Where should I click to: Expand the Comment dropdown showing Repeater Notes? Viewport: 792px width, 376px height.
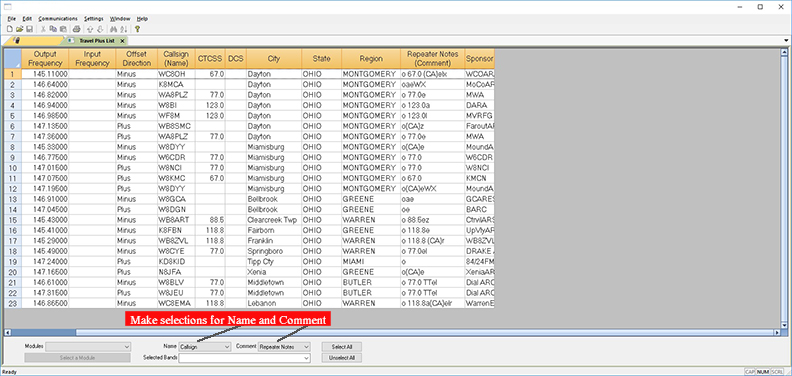click(x=284, y=347)
